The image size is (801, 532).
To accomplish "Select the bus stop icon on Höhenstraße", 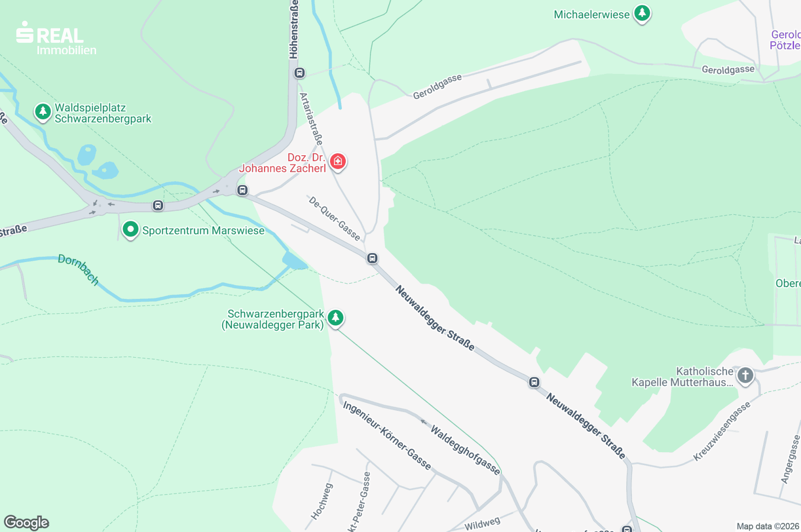I will 299,73.
